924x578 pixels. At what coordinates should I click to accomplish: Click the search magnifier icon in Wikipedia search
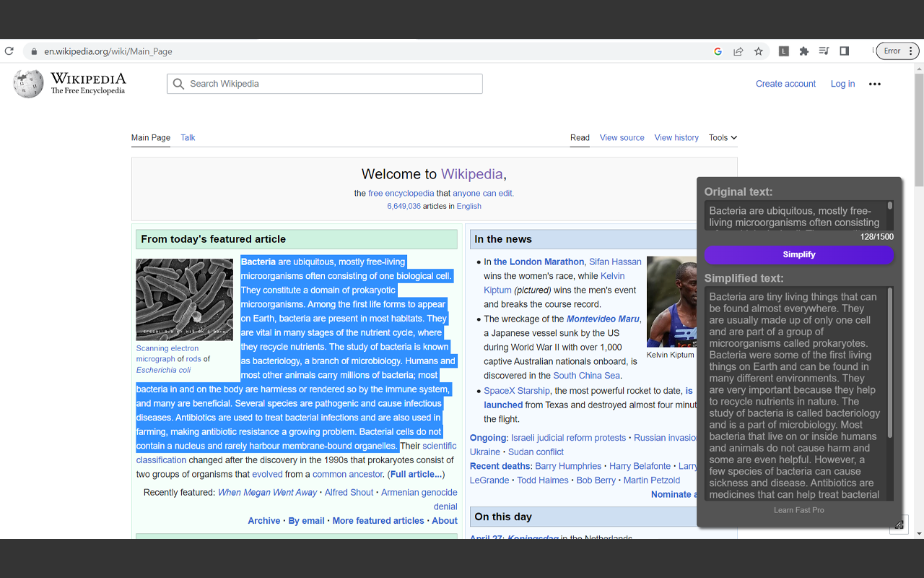pyautogui.click(x=178, y=84)
